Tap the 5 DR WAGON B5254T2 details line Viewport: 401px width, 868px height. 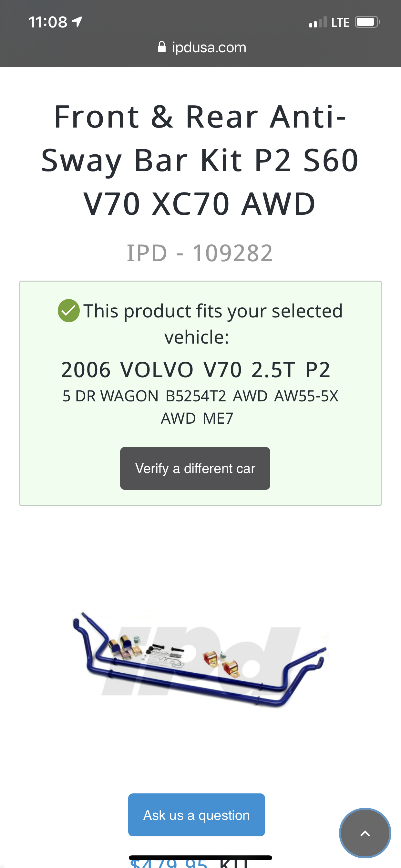[x=200, y=396]
